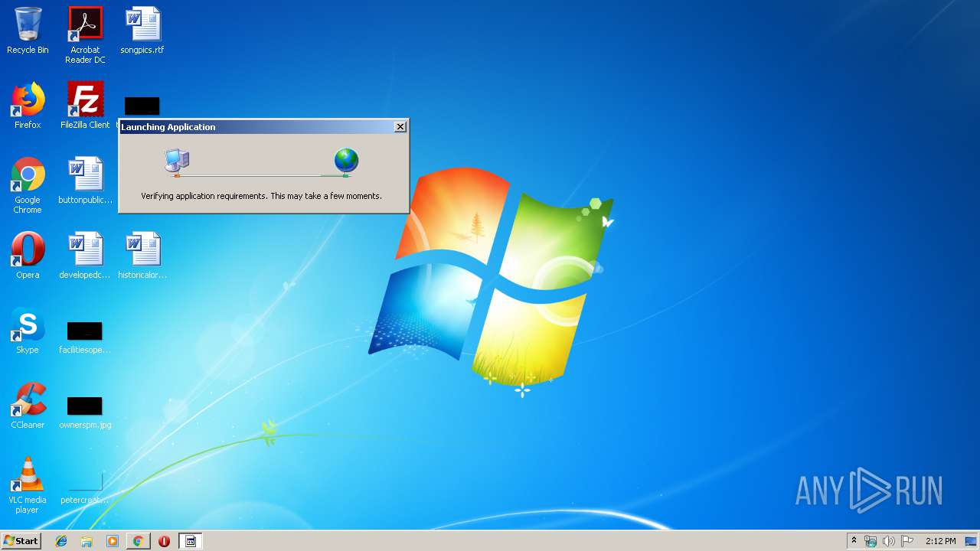980x551 pixels.
Task: Select the petercreat file icon
Action: (x=85, y=487)
